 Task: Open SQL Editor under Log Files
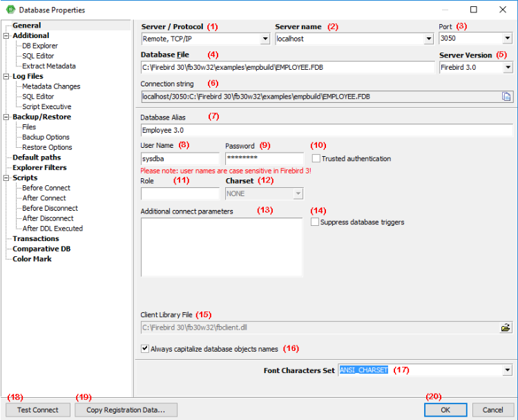click(x=38, y=97)
